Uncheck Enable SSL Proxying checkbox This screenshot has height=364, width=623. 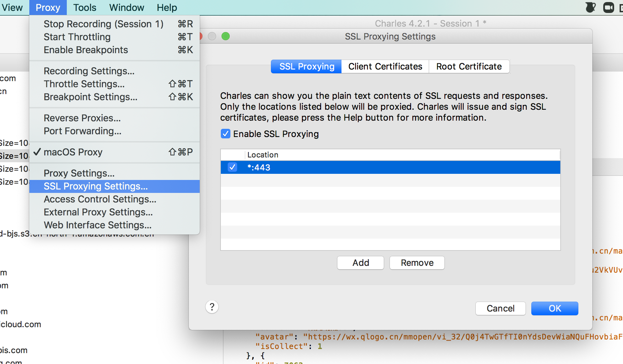(x=225, y=134)
